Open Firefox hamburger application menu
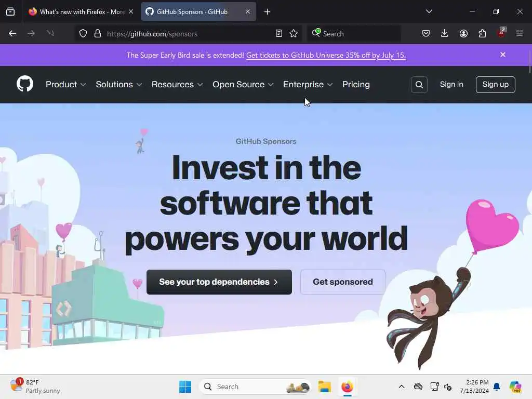The image size is (532, 399). (520, 33)
